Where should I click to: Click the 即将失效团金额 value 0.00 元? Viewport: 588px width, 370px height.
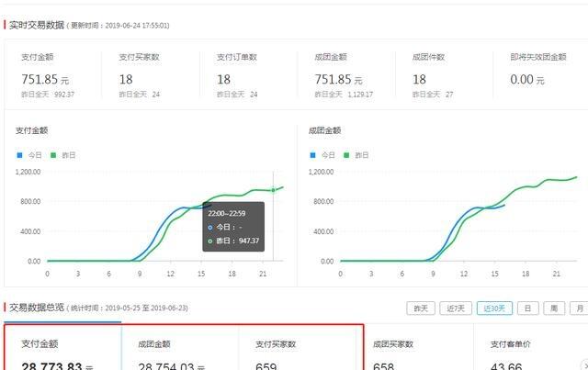tap(526, 80)
